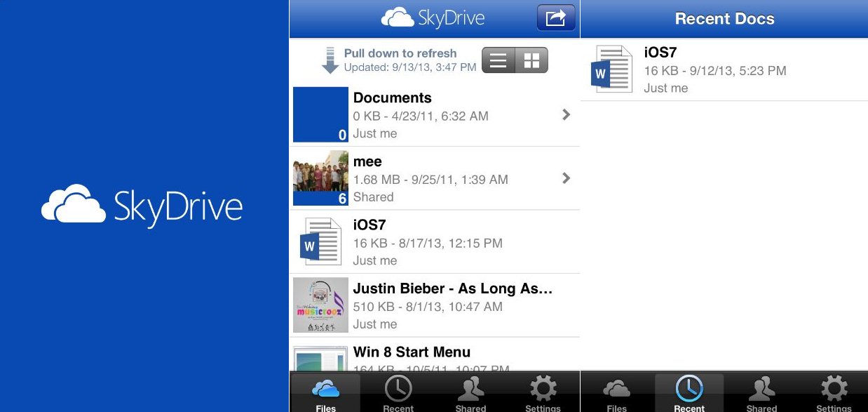Select Files tab in Recent Docs screen
This screenshot has height=412, width=868.
(x=617, y=393)
